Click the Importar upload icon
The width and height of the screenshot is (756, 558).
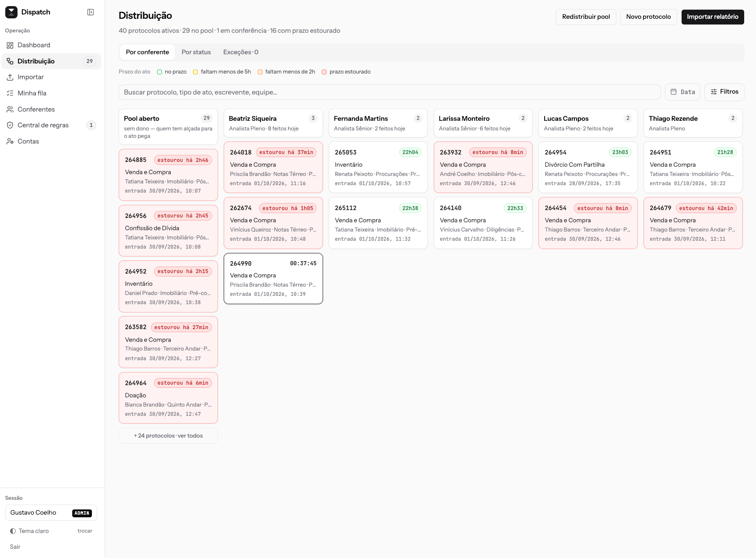pyautogui.click(x=10, y=77)
